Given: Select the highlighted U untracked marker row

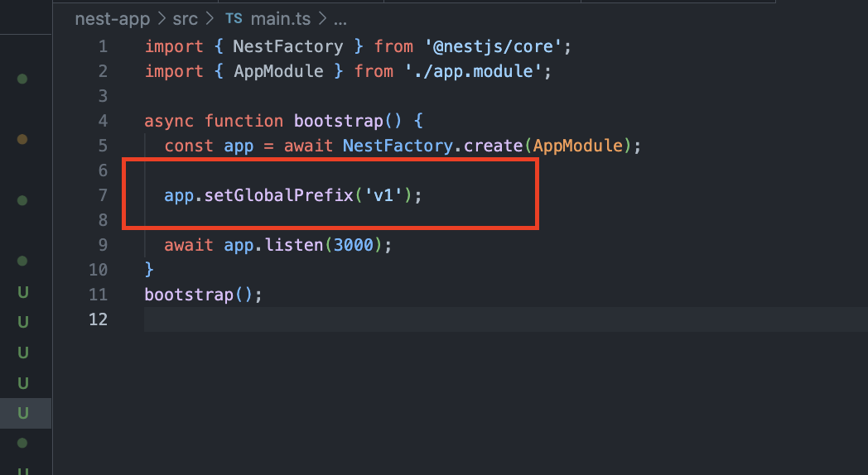Looking at the screenshot, I should pyautogui.click(x=26, y=413).
